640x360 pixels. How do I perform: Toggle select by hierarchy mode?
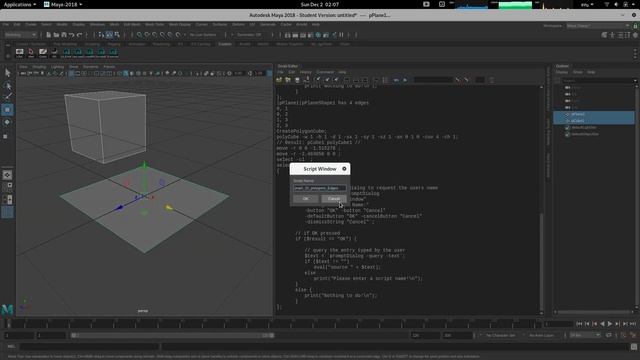tap(101, 35)
